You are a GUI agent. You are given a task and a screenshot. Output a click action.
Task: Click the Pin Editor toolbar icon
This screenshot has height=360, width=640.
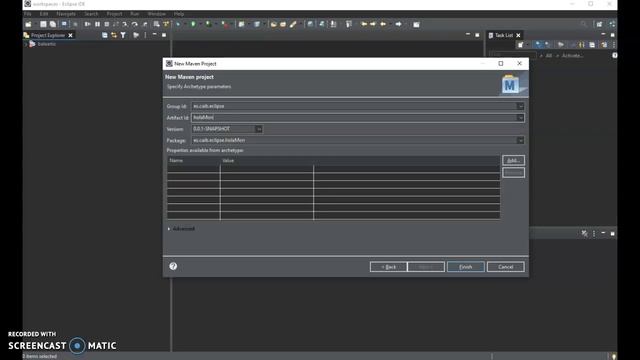coord(416,24)
